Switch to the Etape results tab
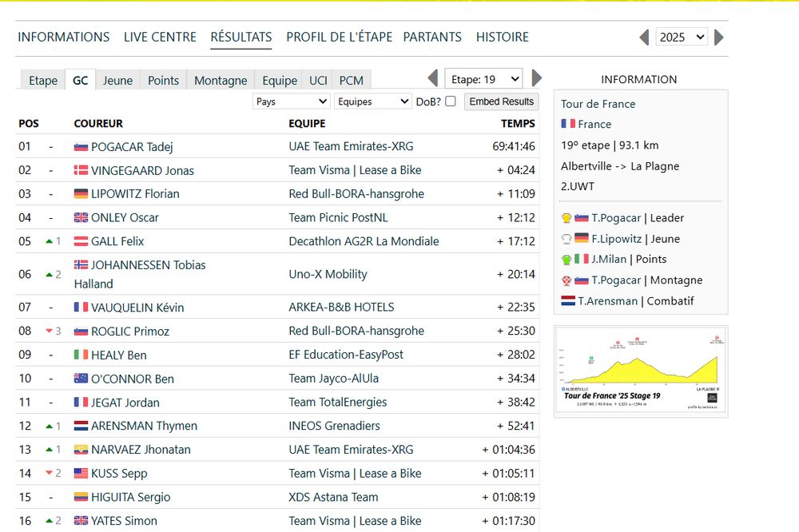This screenshot has height=532, width=799. [43, 81]
